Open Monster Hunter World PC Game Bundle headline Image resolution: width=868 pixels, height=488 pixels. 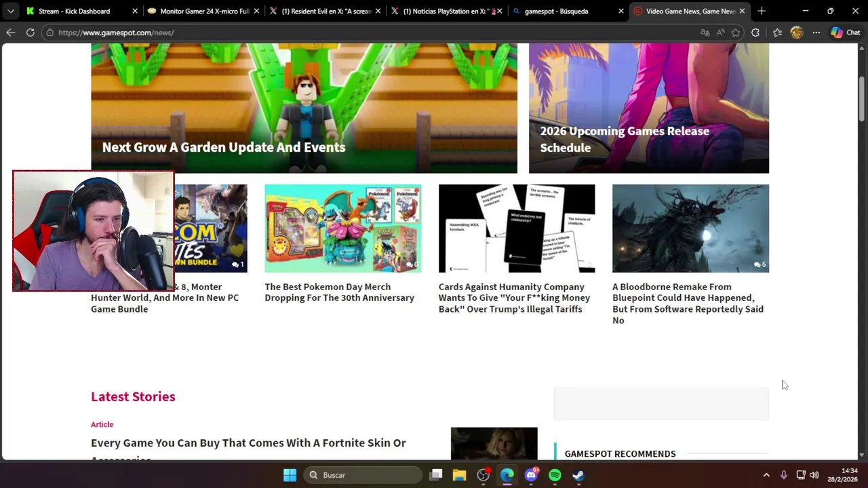[x=165, y=298]
